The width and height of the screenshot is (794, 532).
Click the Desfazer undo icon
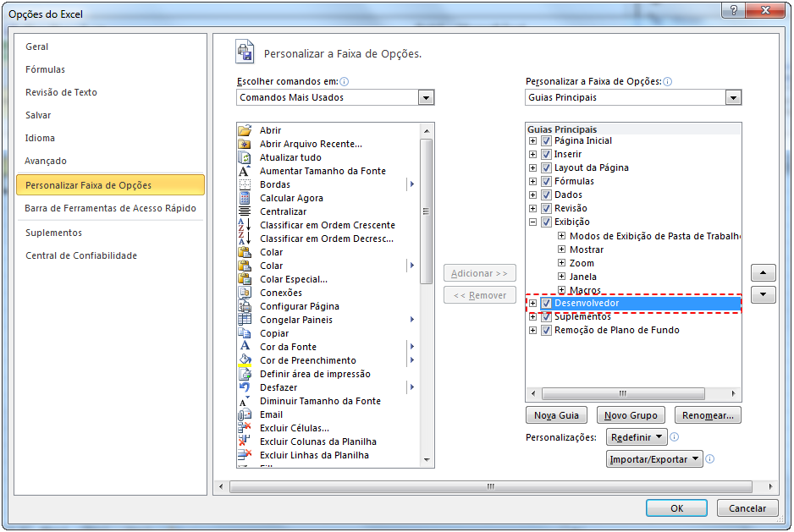coord(244,387)
